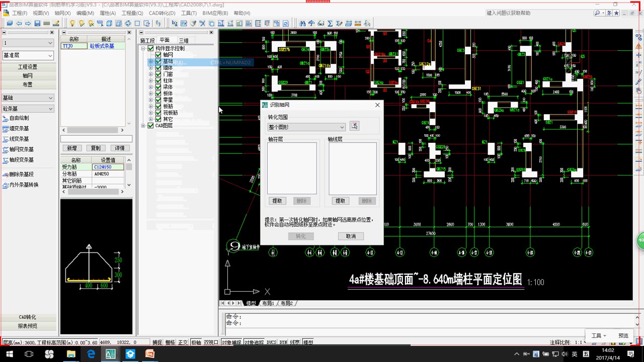Image resolution: width=644 pixels, height=362 pixels.
Task: Click the pick-range icon beside 整个图形 dropdown
Action: (354, 126)
